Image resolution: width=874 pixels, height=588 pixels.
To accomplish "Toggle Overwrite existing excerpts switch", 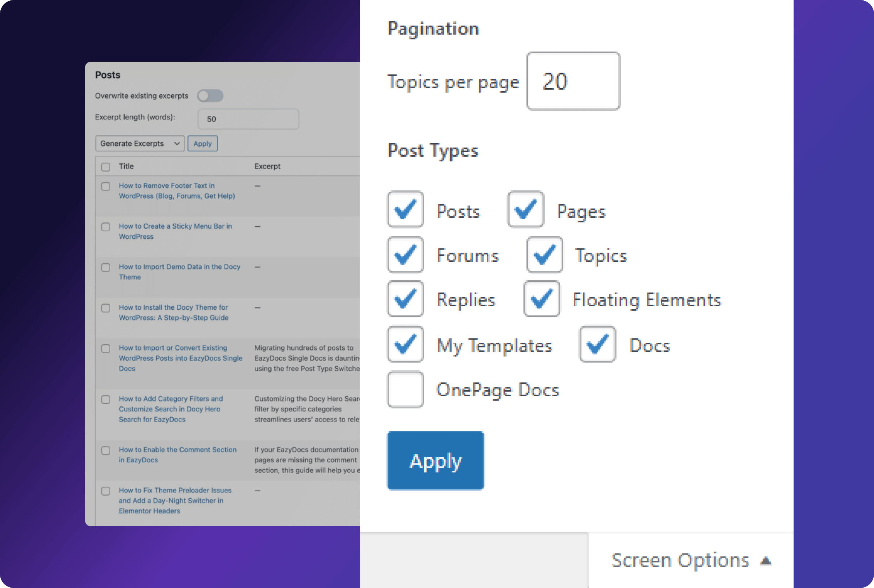I will (210, 96).
